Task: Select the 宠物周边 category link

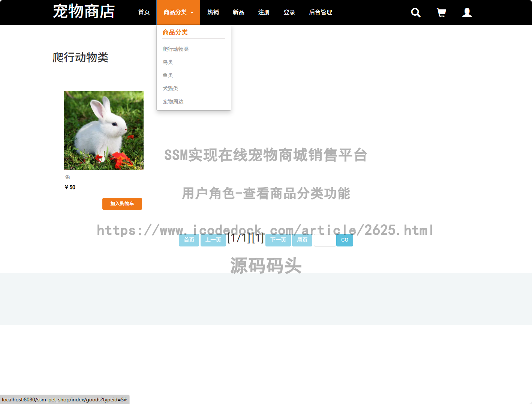Action: 173,101
